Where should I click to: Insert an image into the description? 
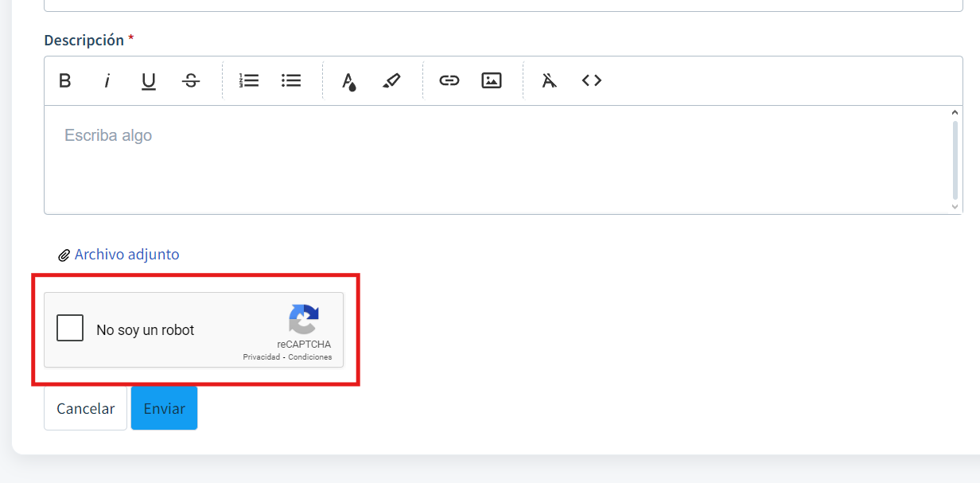point(492,80)
